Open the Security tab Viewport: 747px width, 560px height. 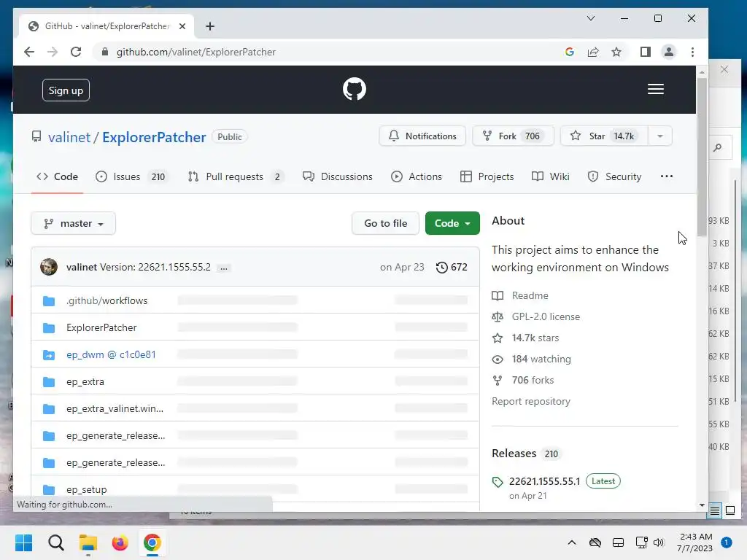coord(614,176)
